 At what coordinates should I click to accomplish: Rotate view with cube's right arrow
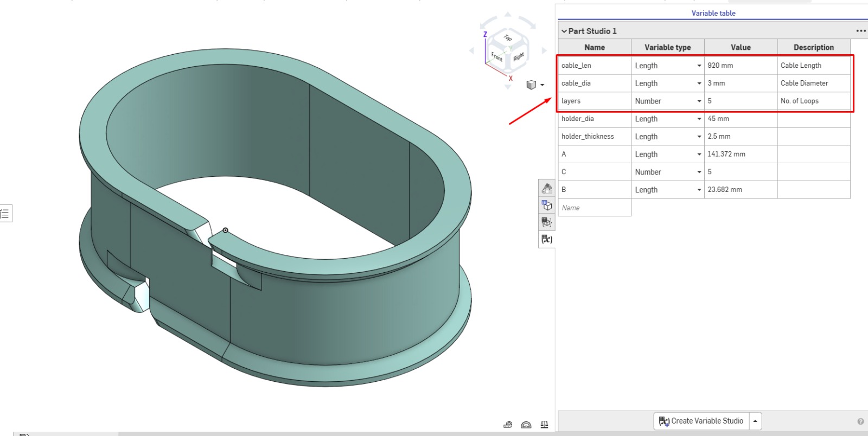pyautogui.click(x=544, y=50)
